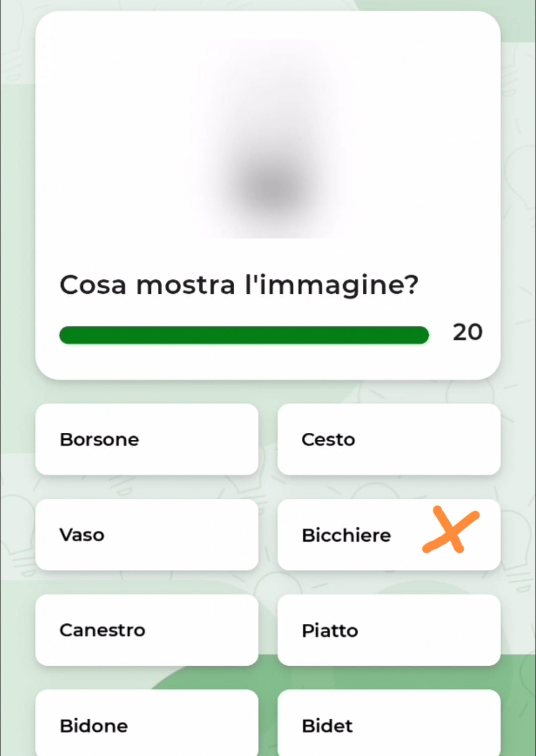Screen dimensions: 536x756
Task: Click the green countdown progress bar
Action: click(243, 335)
